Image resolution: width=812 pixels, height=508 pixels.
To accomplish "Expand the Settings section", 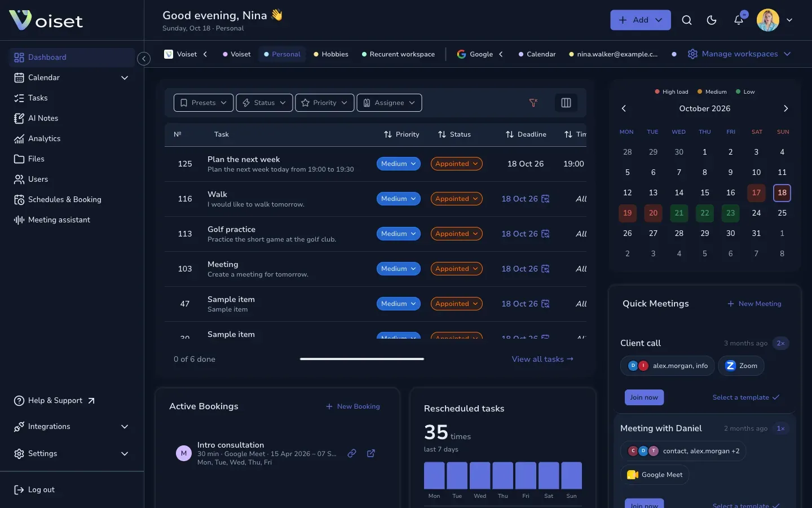I will click(125, 454).
